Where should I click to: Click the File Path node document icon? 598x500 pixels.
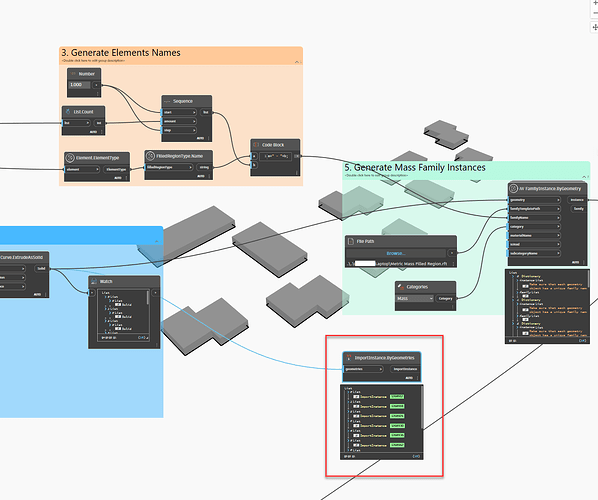click(x=350, y=241)
